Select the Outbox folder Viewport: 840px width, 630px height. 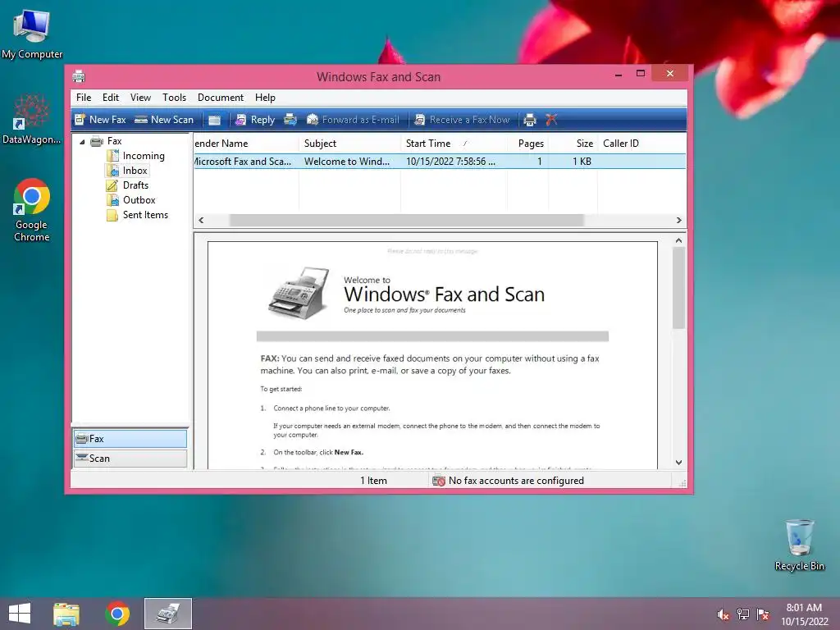[x=131, y=200]
